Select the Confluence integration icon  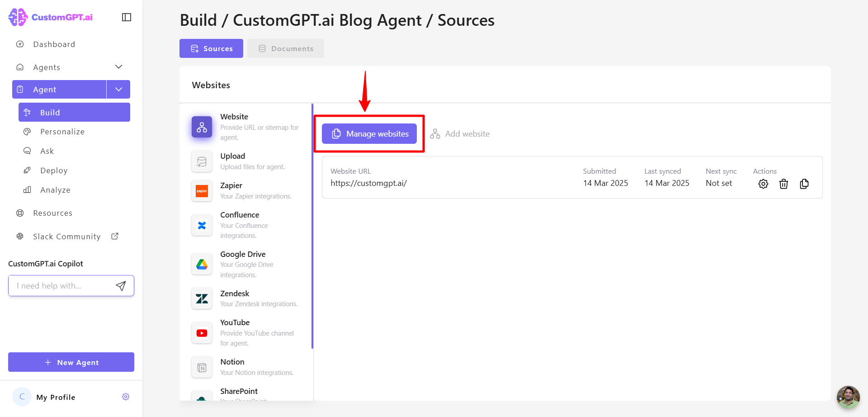point(202,225)
